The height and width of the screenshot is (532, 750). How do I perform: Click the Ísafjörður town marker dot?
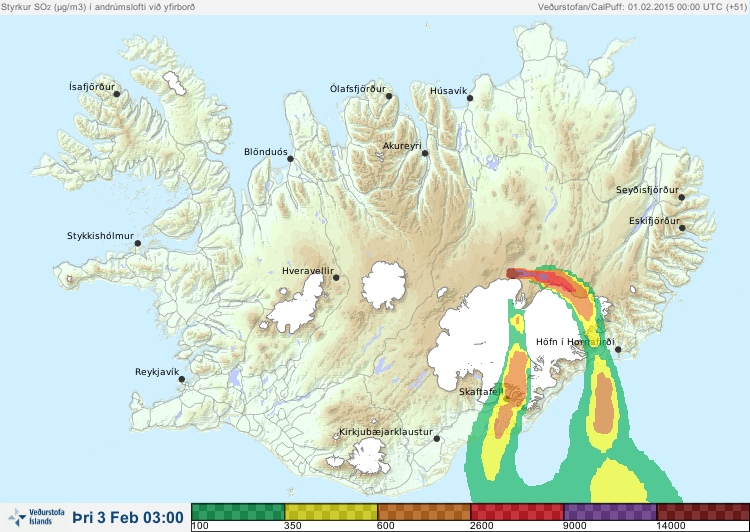coord(116,94)
